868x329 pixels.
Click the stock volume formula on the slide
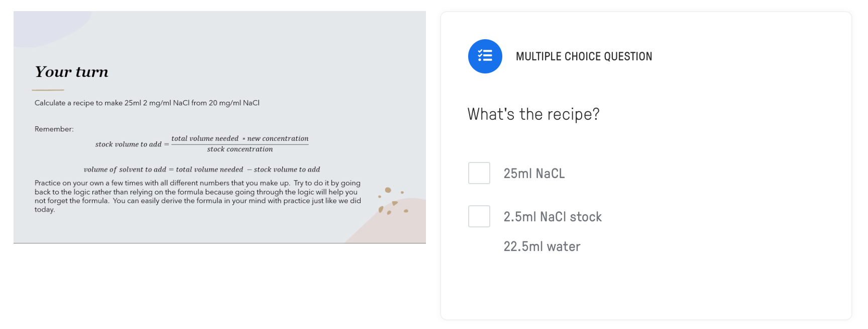pyautogui.click(x=202, y=143)
